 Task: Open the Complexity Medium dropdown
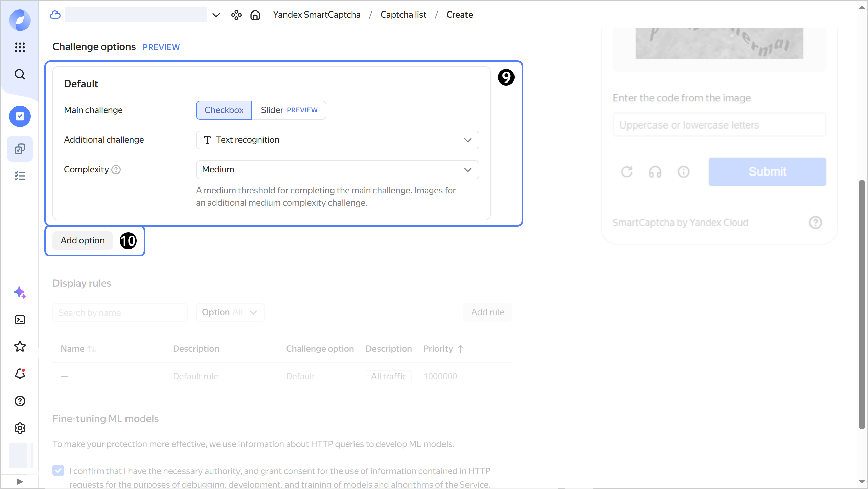(337, 170)
